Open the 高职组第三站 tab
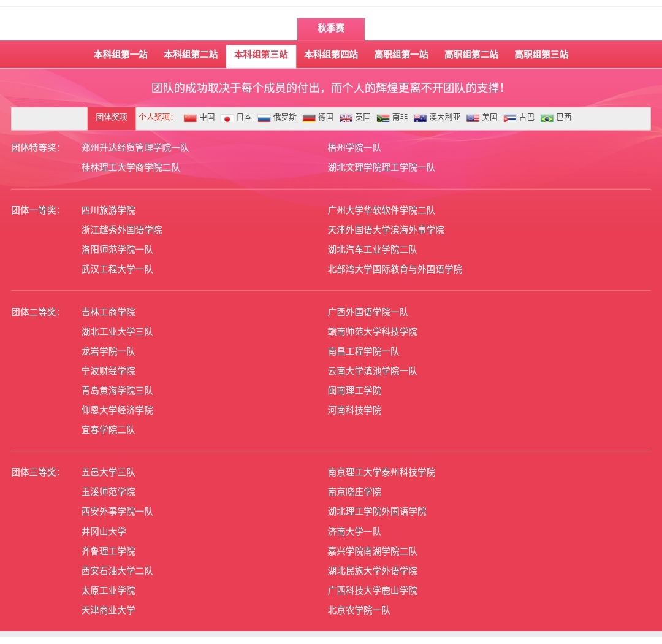The height and width of the screenshot is (644, 662). [x=541, y=55]
